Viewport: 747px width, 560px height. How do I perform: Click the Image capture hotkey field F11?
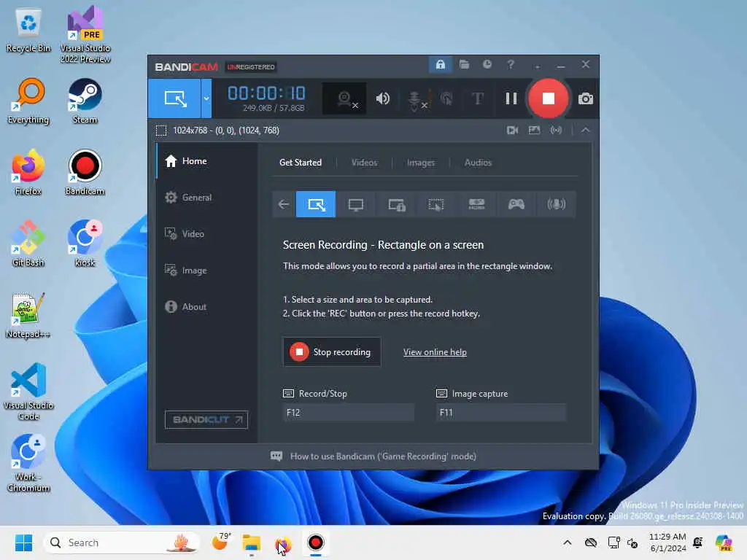(x=501, y=413)
